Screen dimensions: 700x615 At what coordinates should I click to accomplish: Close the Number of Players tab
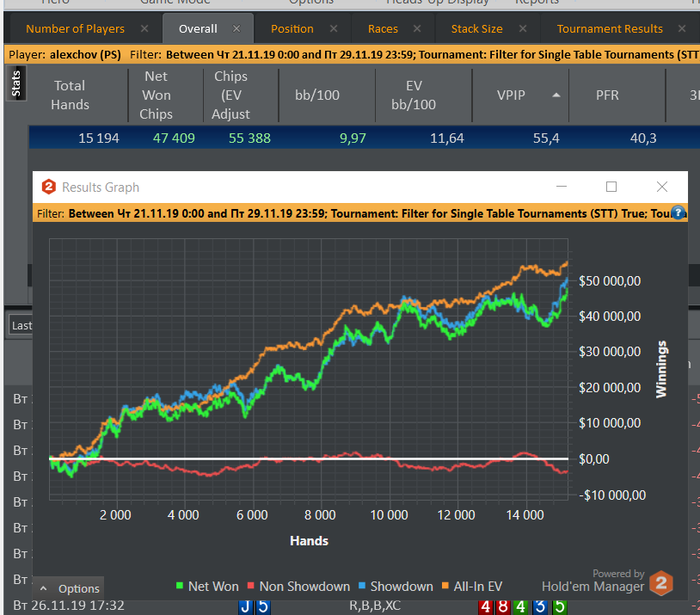144,29
